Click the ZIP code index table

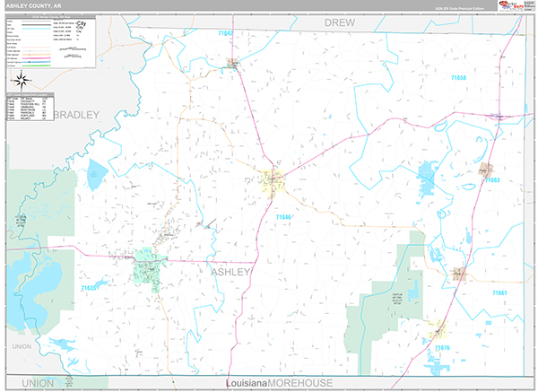coord(30,107)
